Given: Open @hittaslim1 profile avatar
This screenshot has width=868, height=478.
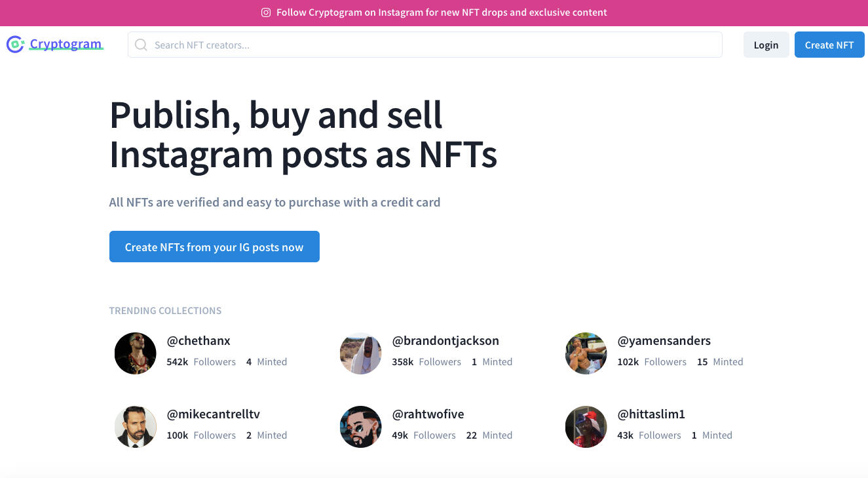Looking at the screenshot, I should [x=586, y=427].
